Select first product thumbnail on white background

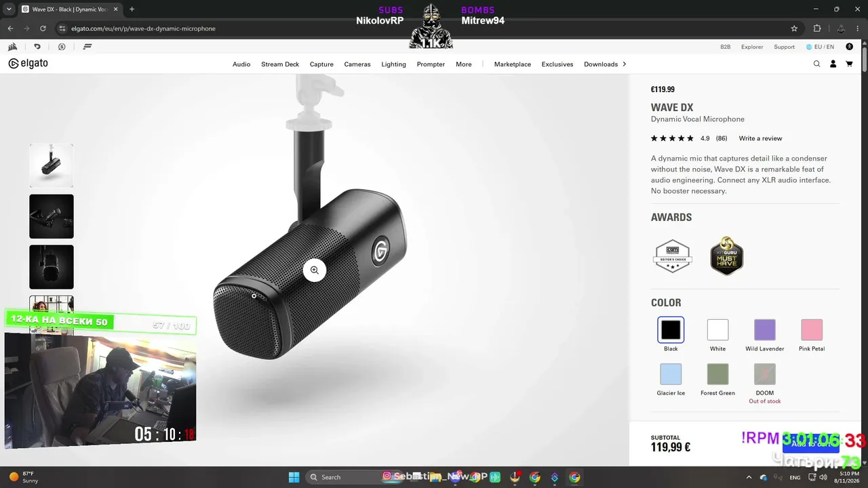52,165
